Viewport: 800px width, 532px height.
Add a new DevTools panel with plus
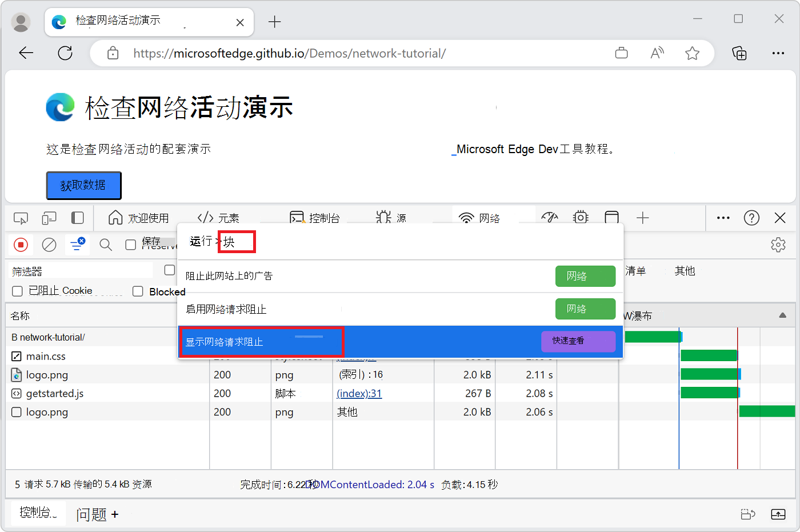[x=643, y=218]
